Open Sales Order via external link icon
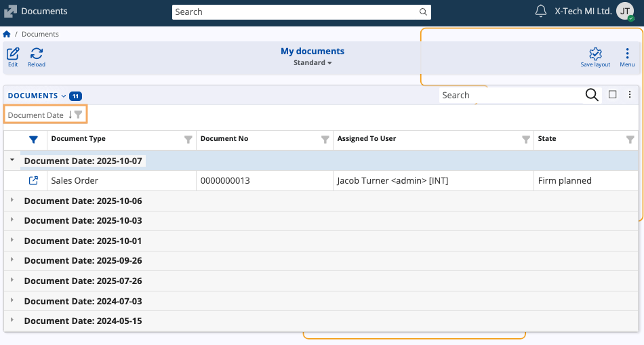 click(x=33, y=181)
